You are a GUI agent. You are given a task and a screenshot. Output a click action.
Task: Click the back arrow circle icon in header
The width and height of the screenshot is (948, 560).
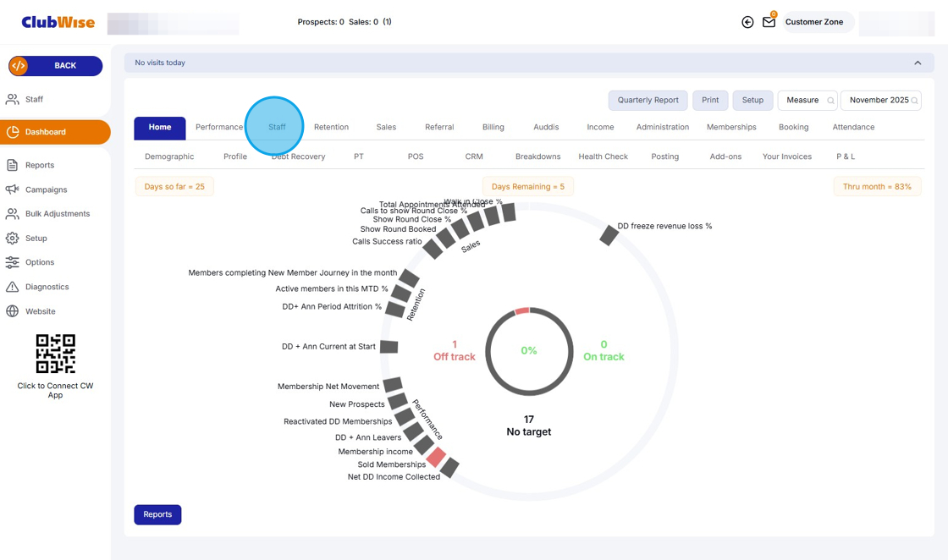pos(747,23)
